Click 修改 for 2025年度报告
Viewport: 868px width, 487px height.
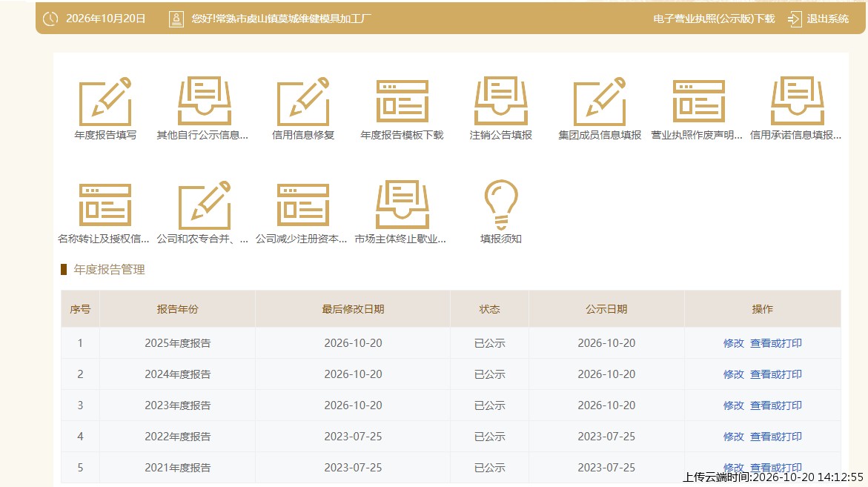click(x=734, y=343)
